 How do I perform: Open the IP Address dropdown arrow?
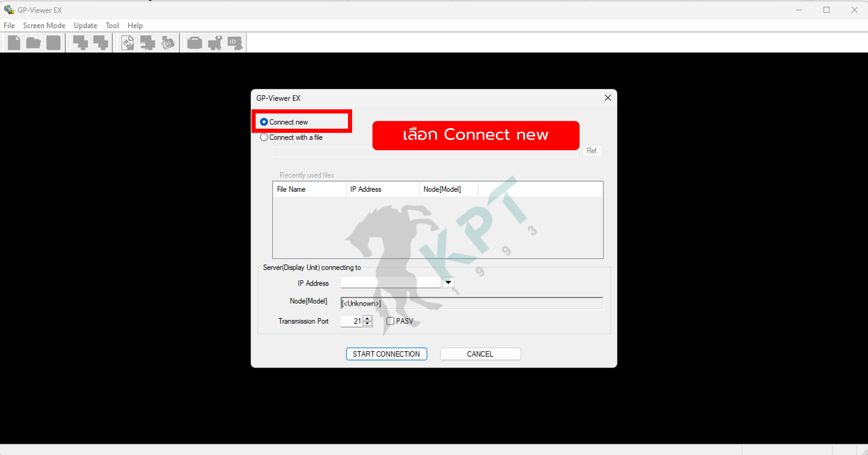click(448, 282)
